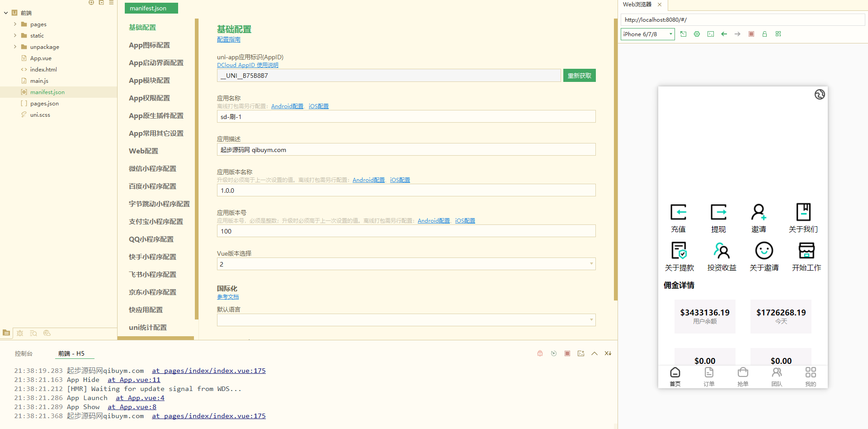Click the 应用名称 input field
This screenshot has height=429, width=868.
point(406,117)
